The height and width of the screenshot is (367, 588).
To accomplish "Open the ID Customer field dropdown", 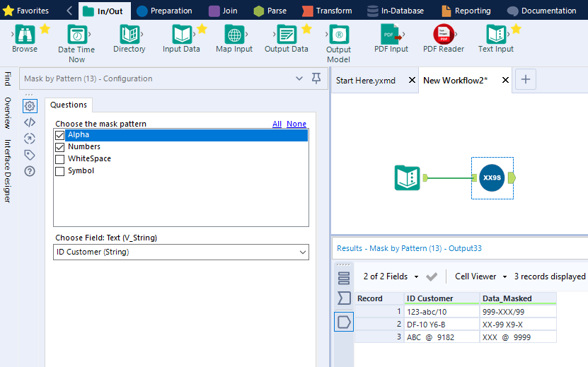I will pos(181,252).
